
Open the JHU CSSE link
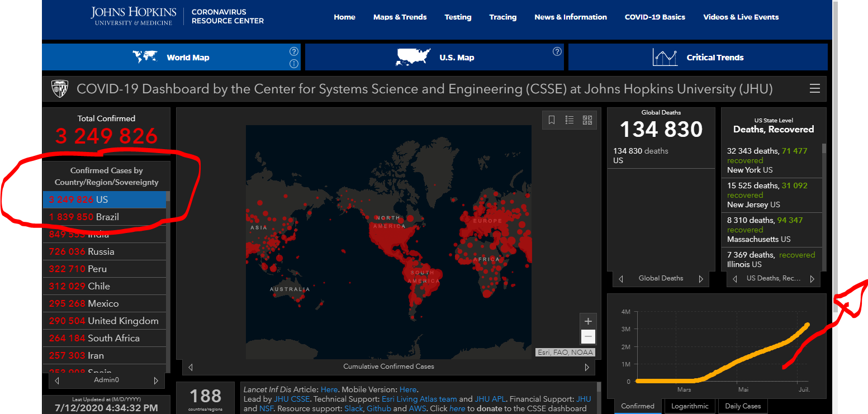[293, 399]
